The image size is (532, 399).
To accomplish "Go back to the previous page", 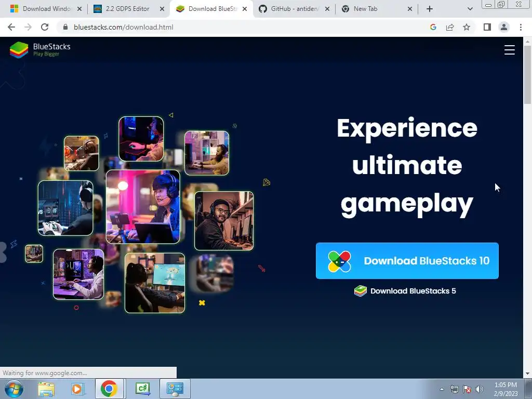I will coord(11,27).
